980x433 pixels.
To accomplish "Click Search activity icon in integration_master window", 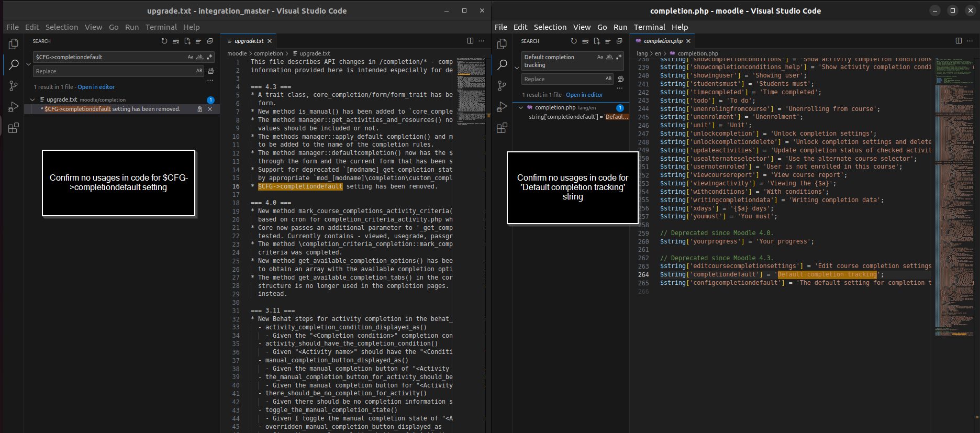I will coord(14,65).
